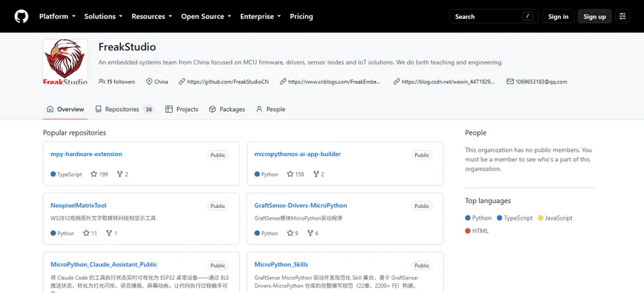
Task: Filter by Python in Top languages
Action: (x=478, y=218)
